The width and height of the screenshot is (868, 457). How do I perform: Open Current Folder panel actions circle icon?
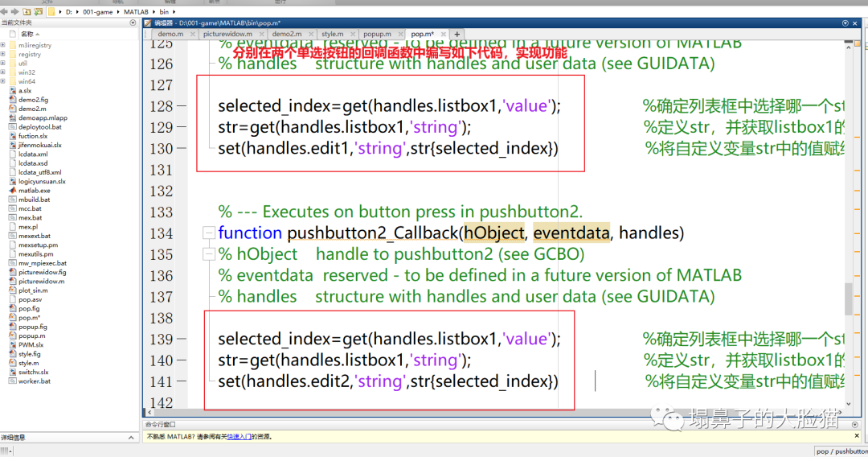pyautogui.click(x=133, y=23)
